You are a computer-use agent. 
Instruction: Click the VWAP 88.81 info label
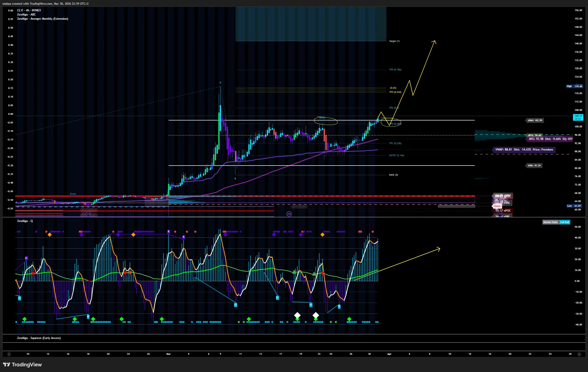click(x=524, y=150)
